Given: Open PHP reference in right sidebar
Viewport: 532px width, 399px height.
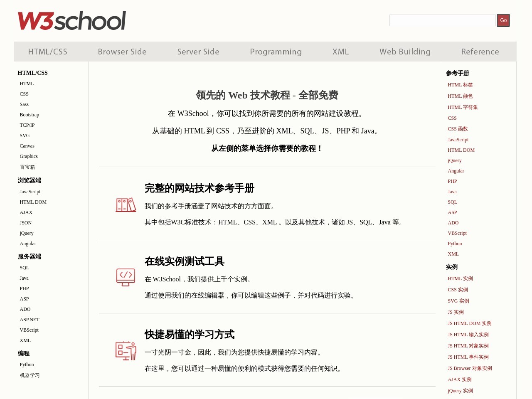Looking at the screenshot, I should [x=452, y=181].
